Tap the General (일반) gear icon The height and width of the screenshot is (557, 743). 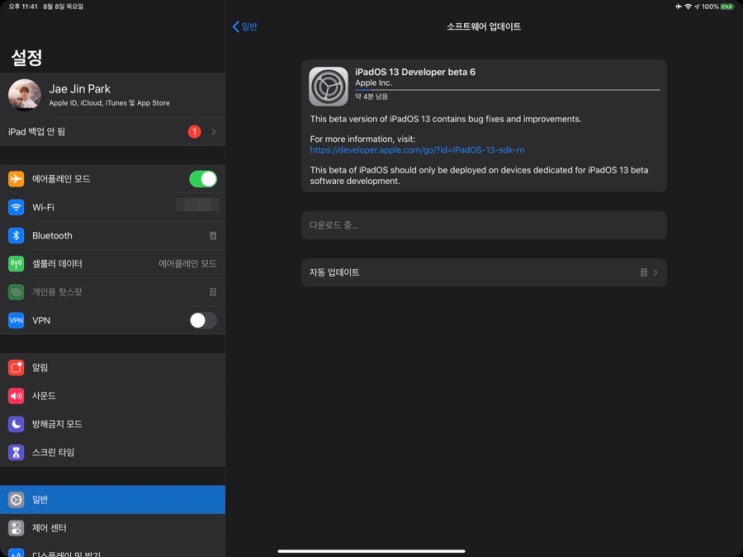[16, 500]
